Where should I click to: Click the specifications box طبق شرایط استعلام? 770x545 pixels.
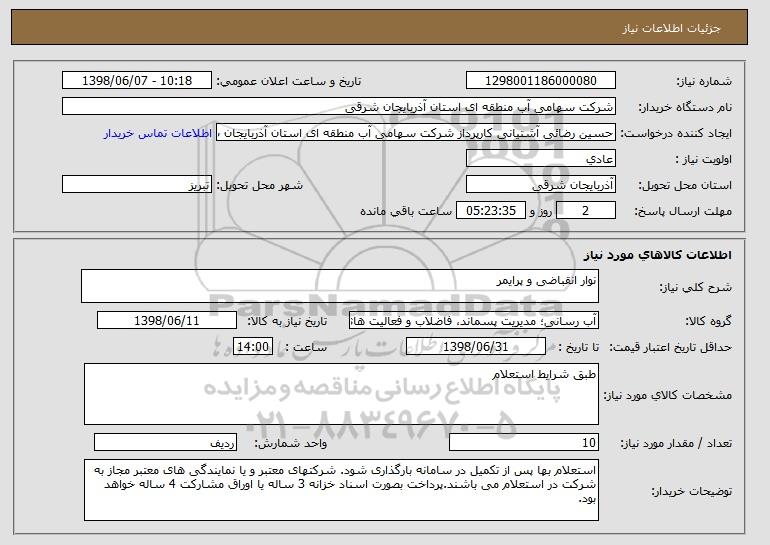341,394
